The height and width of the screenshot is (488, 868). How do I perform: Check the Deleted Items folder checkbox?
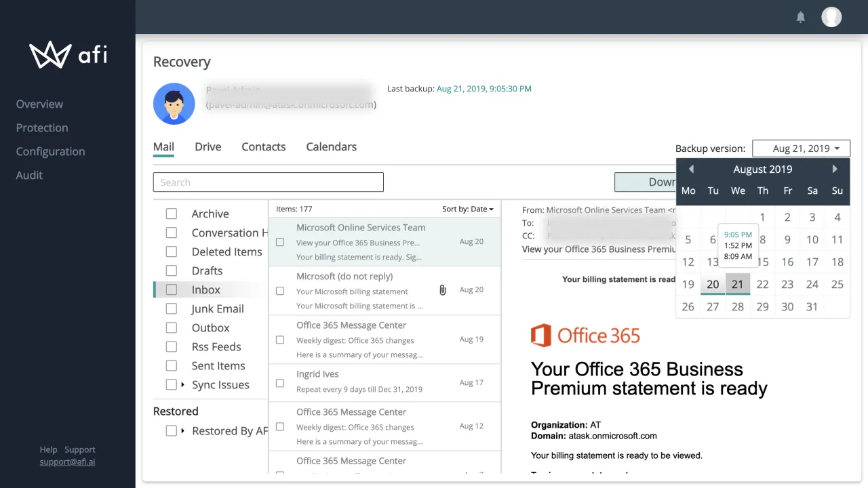pos(172,251)
